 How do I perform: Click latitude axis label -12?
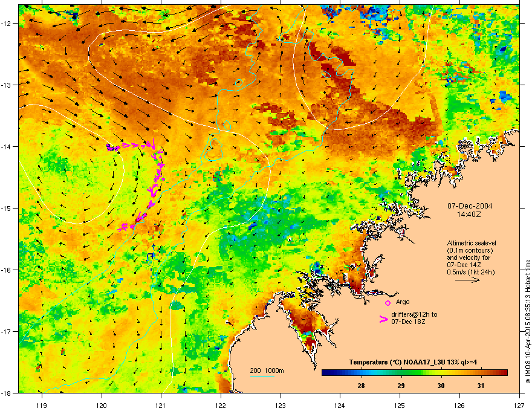click(x=6, y=24)
